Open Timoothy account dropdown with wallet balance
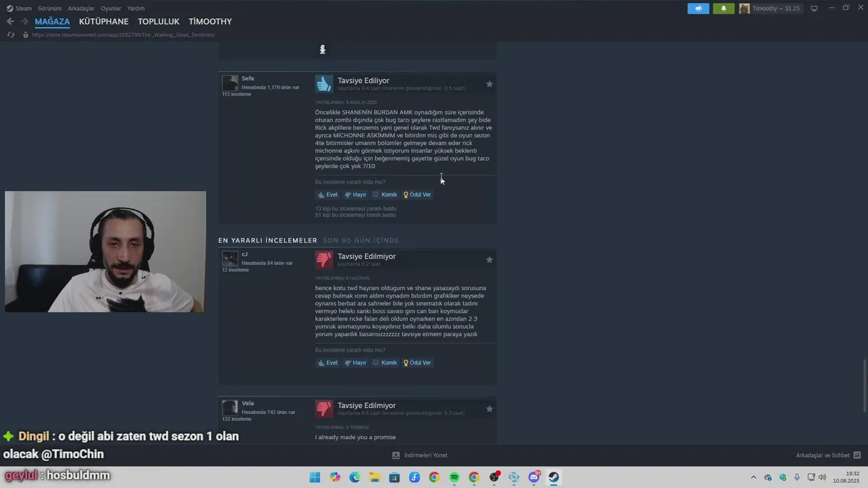 pyautogui.click(x=776, y=8)
